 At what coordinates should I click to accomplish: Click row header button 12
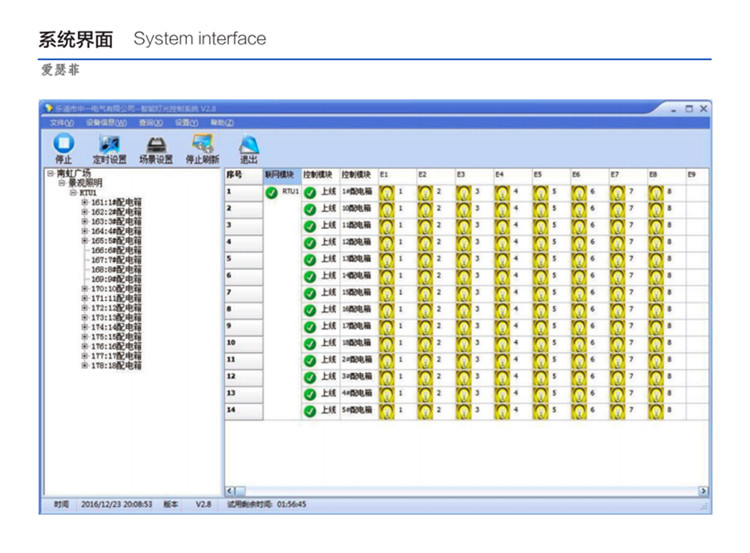tap(244, 377)
